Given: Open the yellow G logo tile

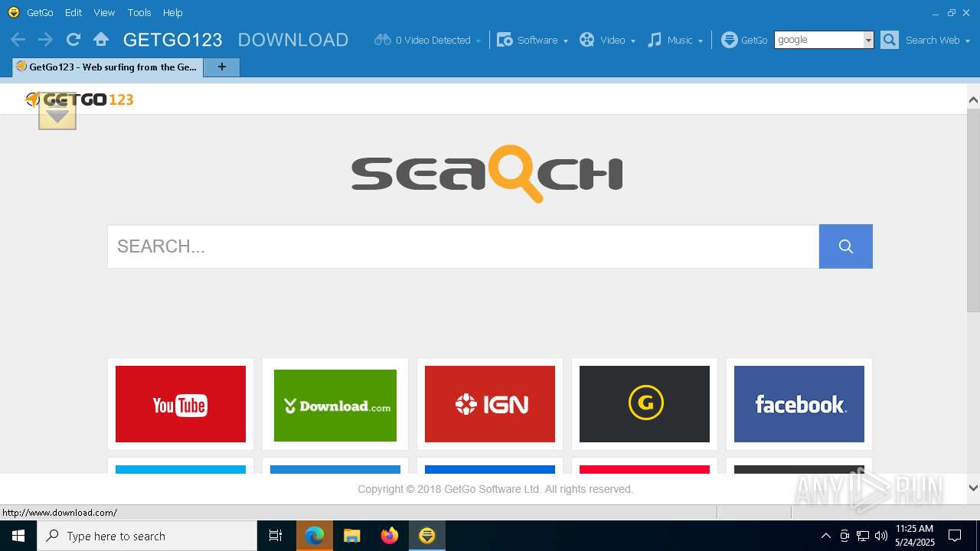Looking at the screenshot, I should tap(645, 404).
